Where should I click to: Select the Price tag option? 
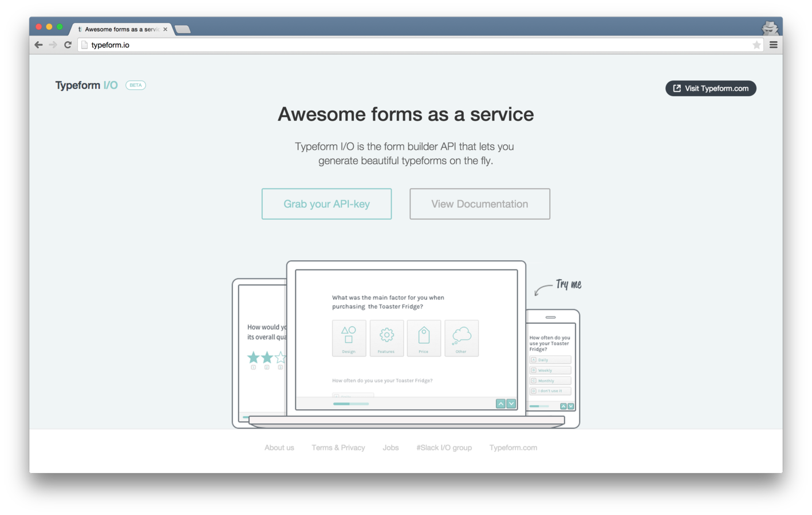(424, 338)
